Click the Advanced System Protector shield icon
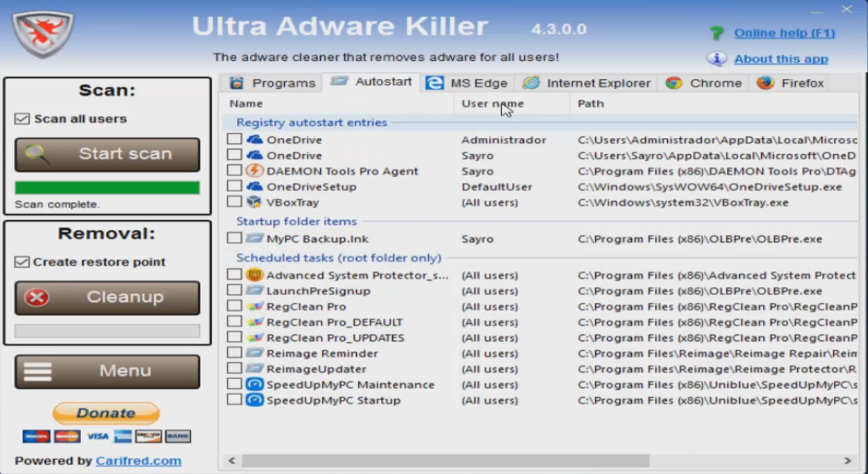Screen dimensions: 868x474 click(x=254, y=275)
